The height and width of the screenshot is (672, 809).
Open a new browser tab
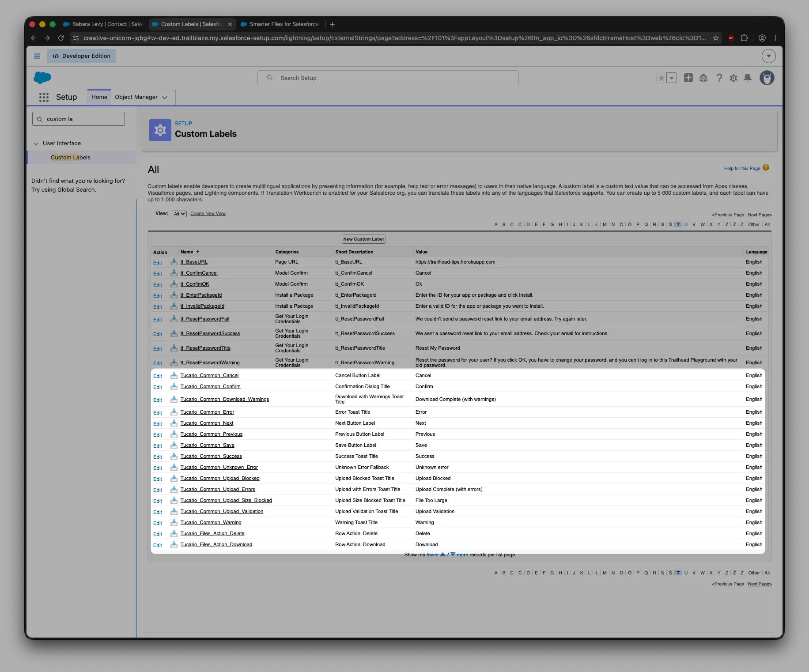333,24
